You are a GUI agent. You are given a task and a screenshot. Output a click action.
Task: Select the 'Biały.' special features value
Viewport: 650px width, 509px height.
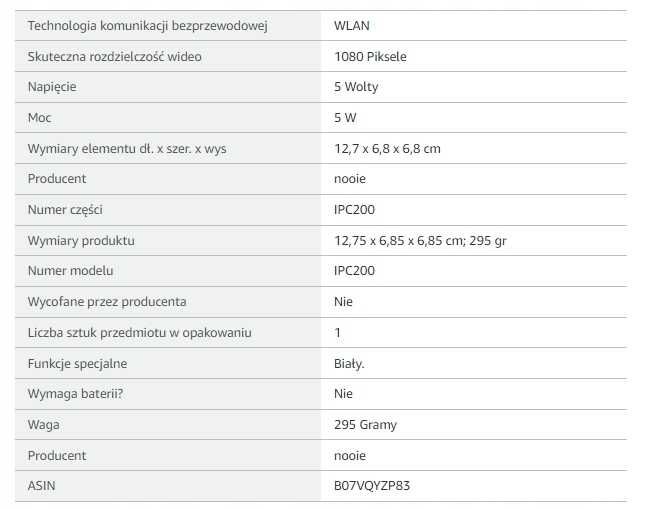(349, 363)
